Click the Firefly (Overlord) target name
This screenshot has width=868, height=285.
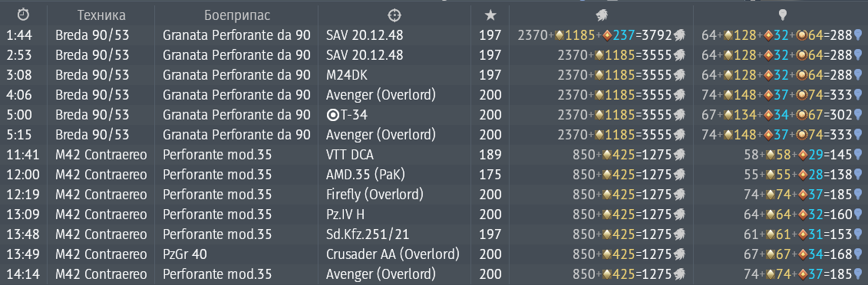pyautogui.click(x=375, y=195)
